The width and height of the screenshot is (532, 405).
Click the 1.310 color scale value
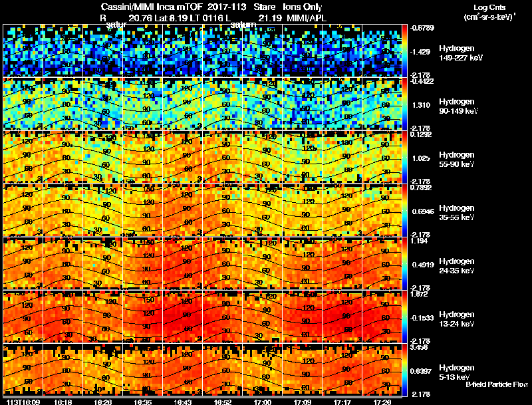[x=421, y=105]
